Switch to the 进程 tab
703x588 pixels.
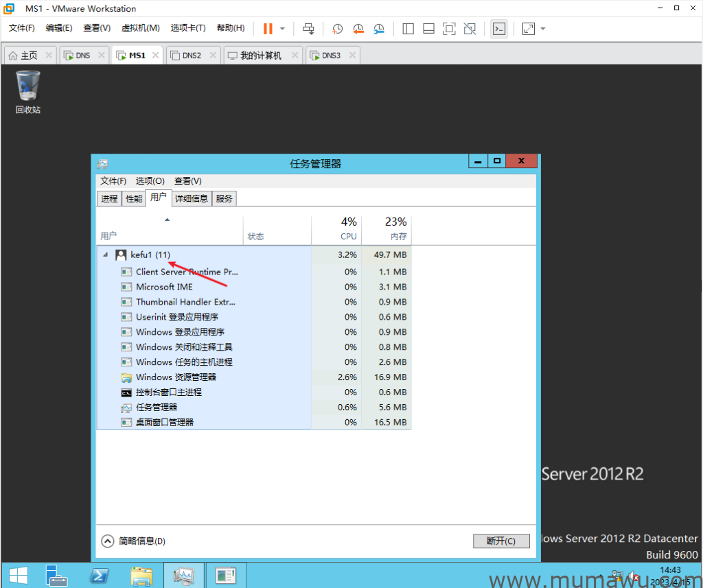(x=109, y=198)
